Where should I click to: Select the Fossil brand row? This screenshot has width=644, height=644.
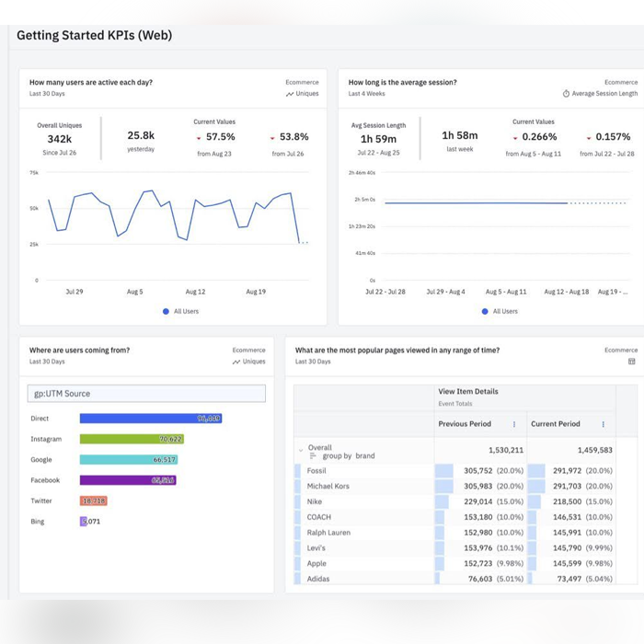[454, 471]
